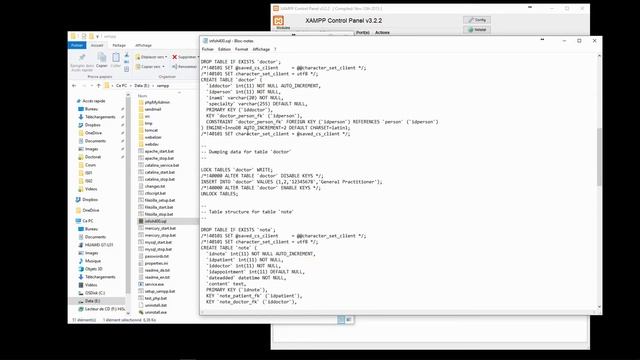
Task: Click the Lecteur de CD (F:) icon
Action: 81,309
